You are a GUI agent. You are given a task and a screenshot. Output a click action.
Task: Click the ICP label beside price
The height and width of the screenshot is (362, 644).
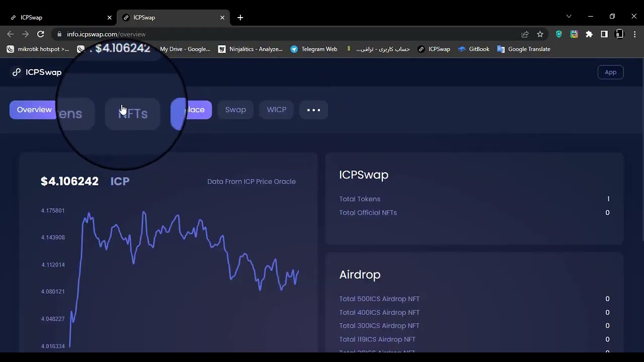pyautogui.click(x=120, y=182)
